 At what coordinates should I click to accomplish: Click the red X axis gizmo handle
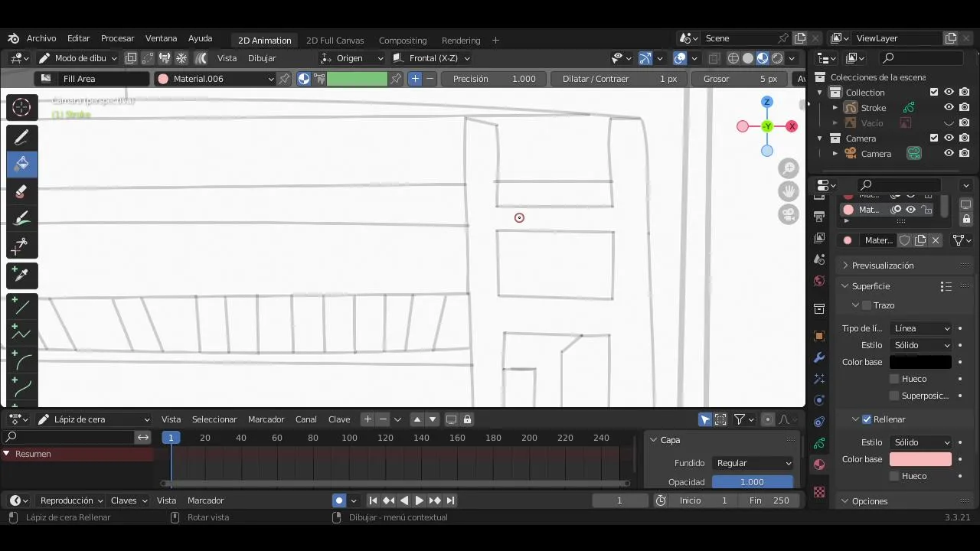click(x=792, y=126)
